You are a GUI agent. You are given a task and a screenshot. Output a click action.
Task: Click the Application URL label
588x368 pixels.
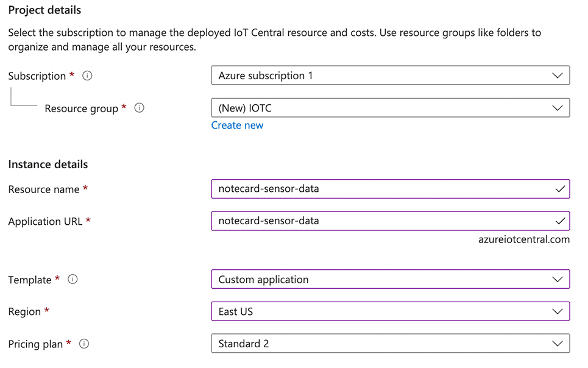(45, 222)
